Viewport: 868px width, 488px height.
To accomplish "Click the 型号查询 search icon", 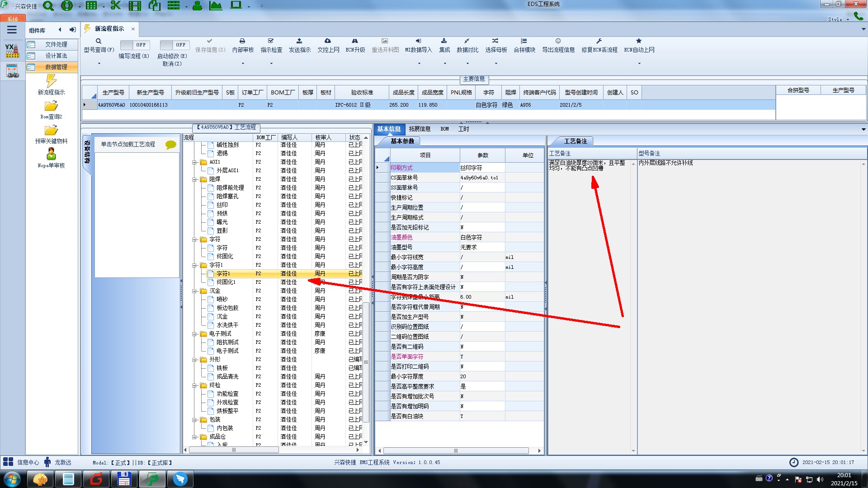I will pyautogui.click(x=99, y=41).
